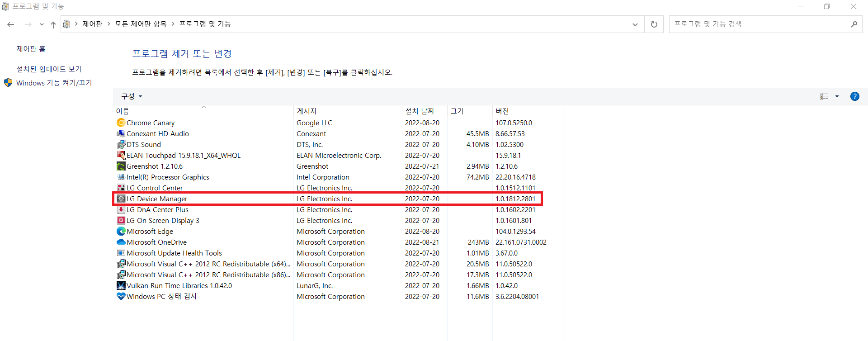The width and height of the screenshot is (868, 341).
Task: Click the Windows PC 상태 검사 heart icon
Action: coord(121,296)
